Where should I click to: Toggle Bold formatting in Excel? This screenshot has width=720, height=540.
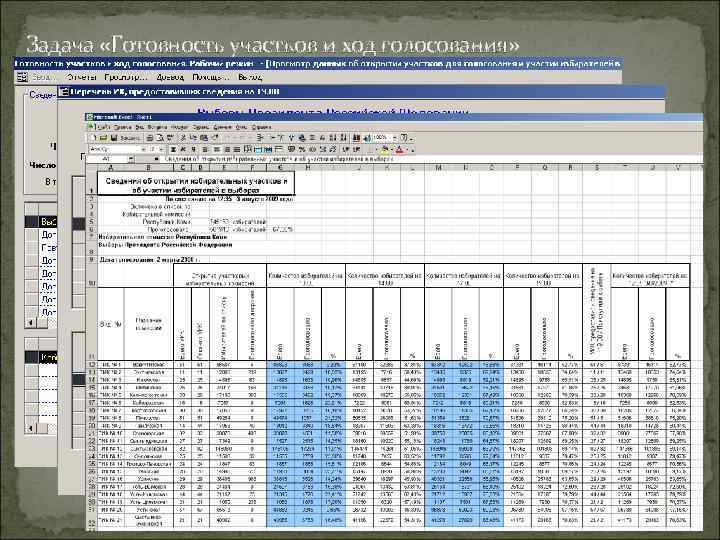coord(173,149)
